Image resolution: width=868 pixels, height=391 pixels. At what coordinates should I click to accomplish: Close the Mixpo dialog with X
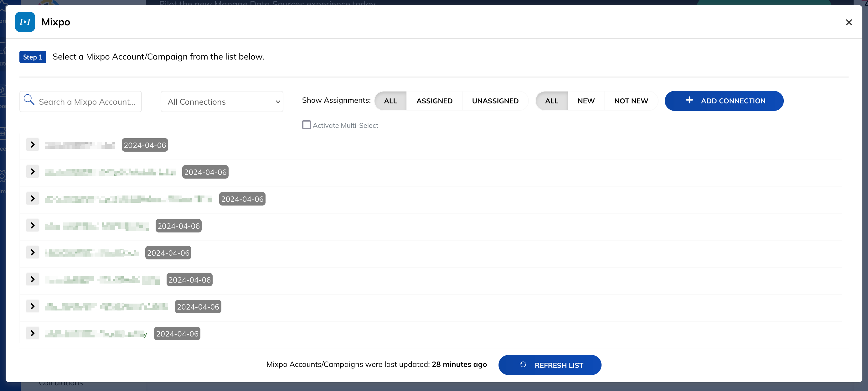tap(849, 22)
